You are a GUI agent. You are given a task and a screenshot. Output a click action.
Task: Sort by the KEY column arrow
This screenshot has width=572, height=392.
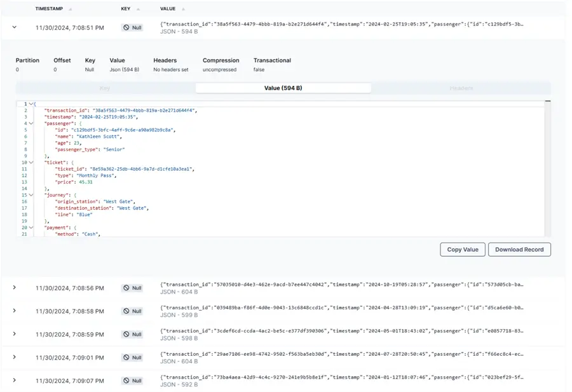click(139, 9)
